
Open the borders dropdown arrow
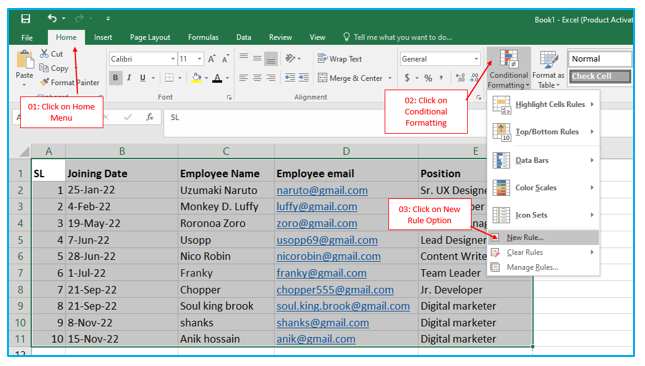click(179, 78)
